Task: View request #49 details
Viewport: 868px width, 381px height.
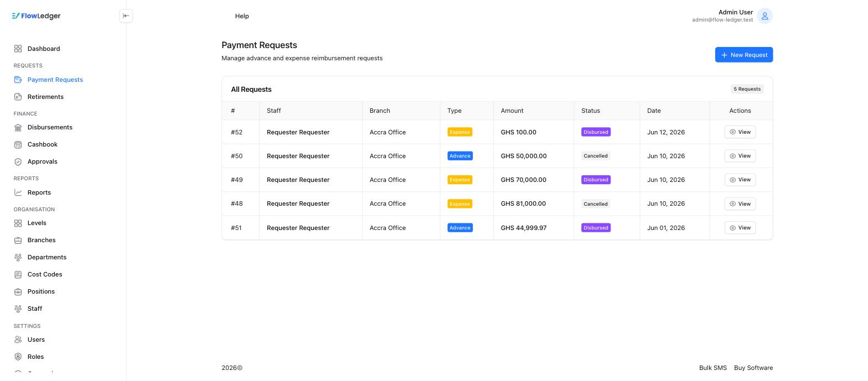Action: (740, 180)
